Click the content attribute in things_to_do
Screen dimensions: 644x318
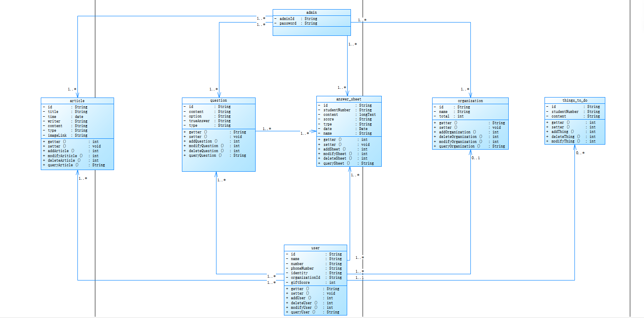pyautogui.click(x=573, y=116)
